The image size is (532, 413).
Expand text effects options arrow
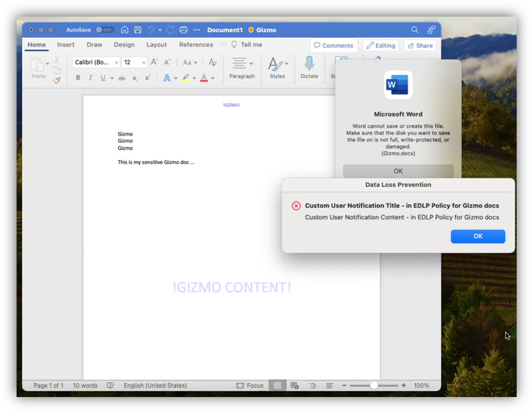pyautogui.click(x=176, y=78)
